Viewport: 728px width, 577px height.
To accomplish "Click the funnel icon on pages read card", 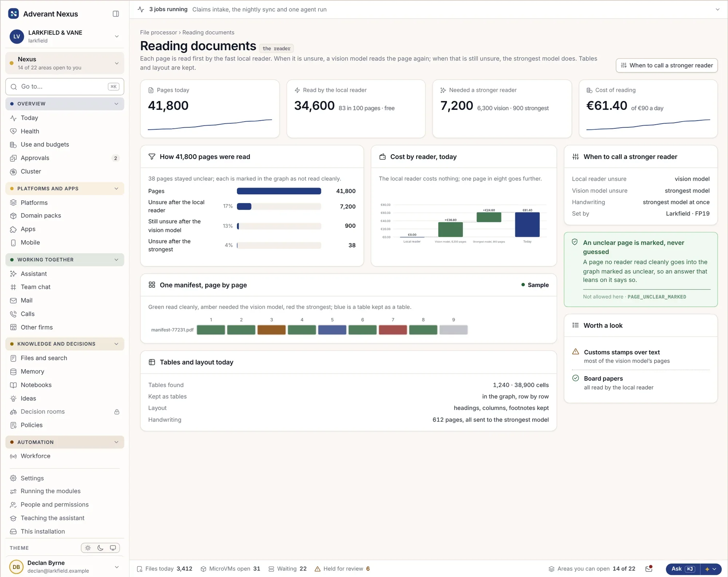I will click(152, 156).
